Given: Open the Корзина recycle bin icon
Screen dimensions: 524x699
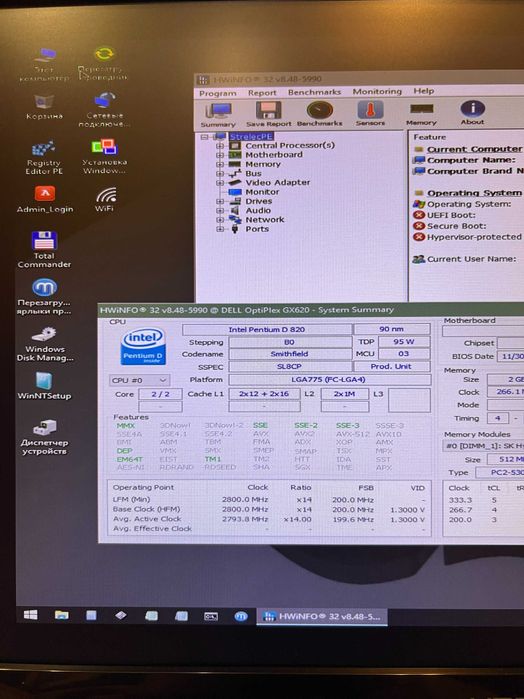Looking at the screenshot, I should [x=44, y=107].
